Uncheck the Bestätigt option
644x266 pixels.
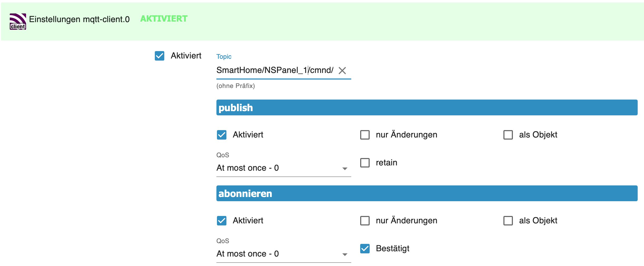pyautogui.click(x=365, y=249)
